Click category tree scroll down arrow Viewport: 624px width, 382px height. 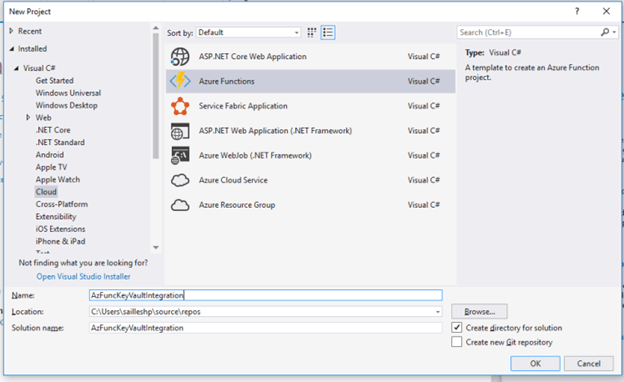point(156,248)
